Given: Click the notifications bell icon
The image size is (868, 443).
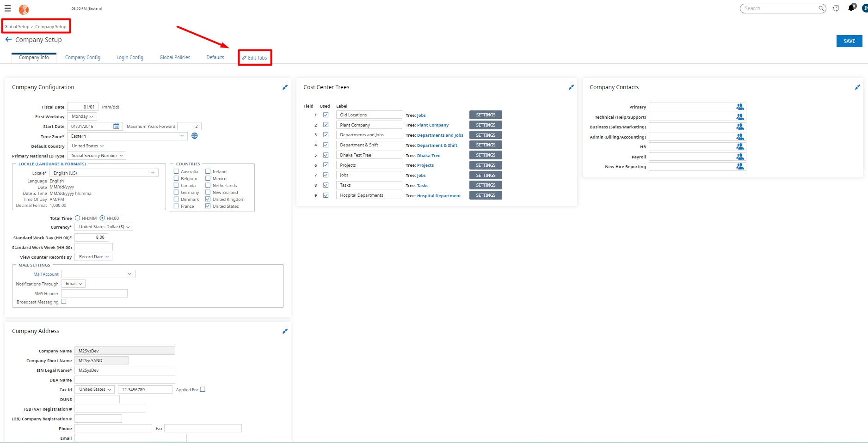Looking at the screenshot, I should point(851,7).
